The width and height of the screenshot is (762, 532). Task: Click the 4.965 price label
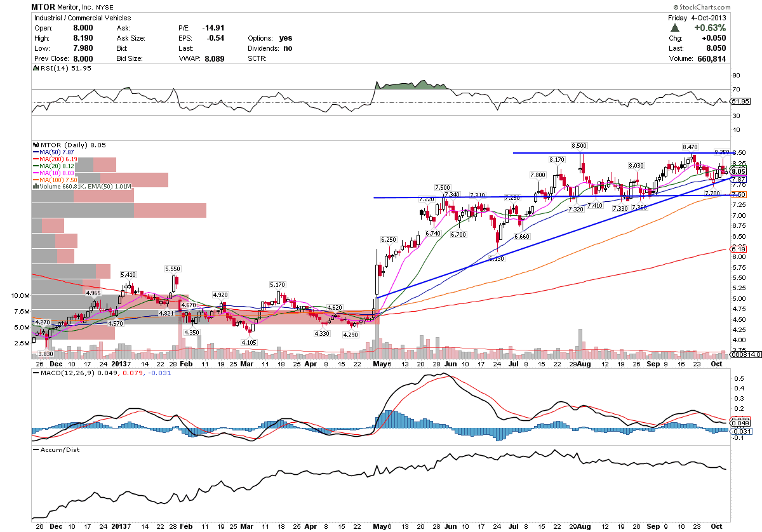pyautogui.click(x=93, y=293)
